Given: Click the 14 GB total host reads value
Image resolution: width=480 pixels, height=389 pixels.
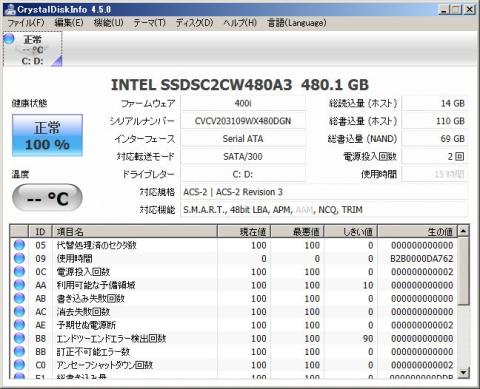Looking at the screenshot, I should click(435, 103).
